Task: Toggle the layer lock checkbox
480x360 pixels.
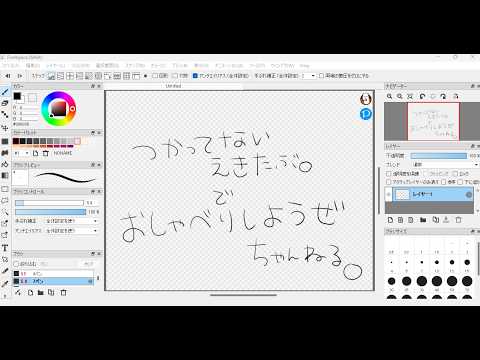Action: [455, 174]
